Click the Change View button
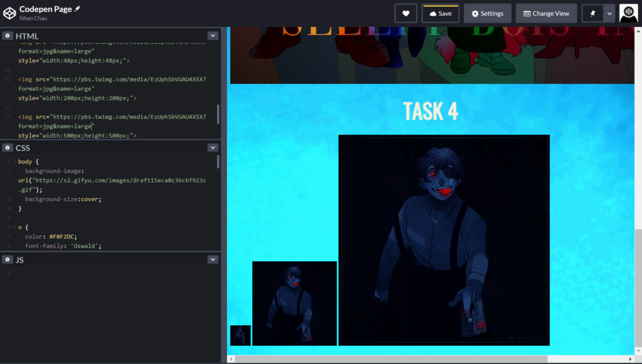 click(546, 13)
